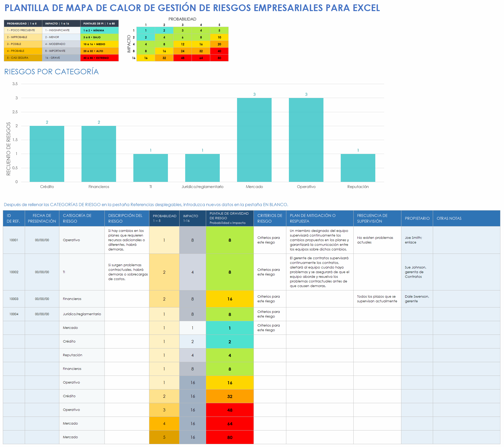Click the 'Sue Johnson, gerenta de Contratos' cell
504x447 pixels.
click(417, 272)
